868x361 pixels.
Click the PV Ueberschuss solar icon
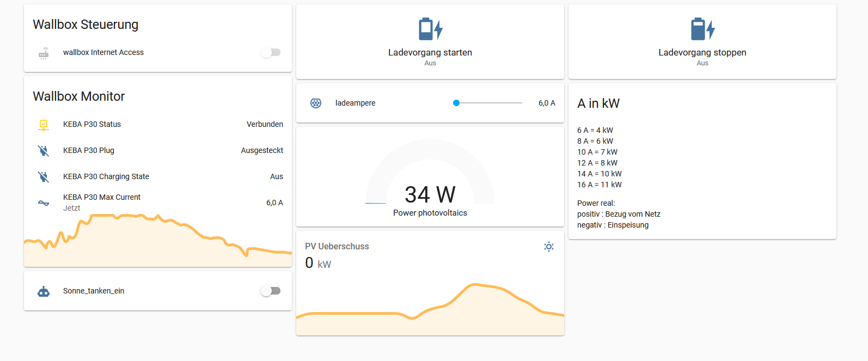point(549,247)
